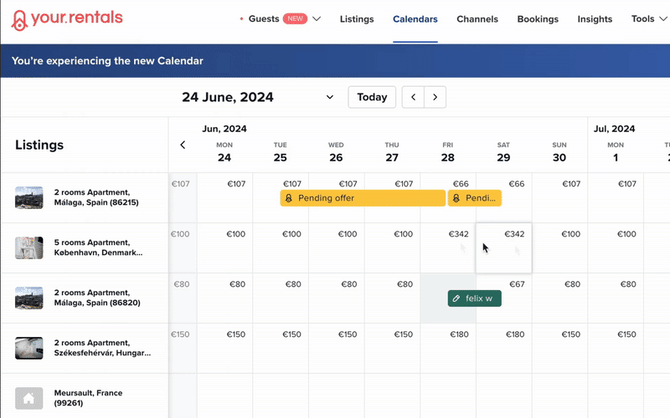Open 2 rooms Apartment Málaga (86215) listing
670x418 pixels.
[96, 197]
